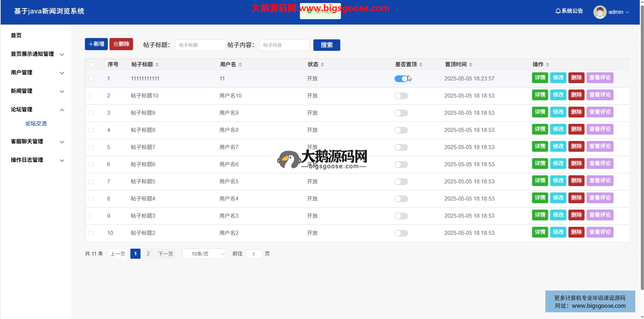Screen dimensions: 644x319
Task: Click the 帖子标题 search input field
Action: 200,45
